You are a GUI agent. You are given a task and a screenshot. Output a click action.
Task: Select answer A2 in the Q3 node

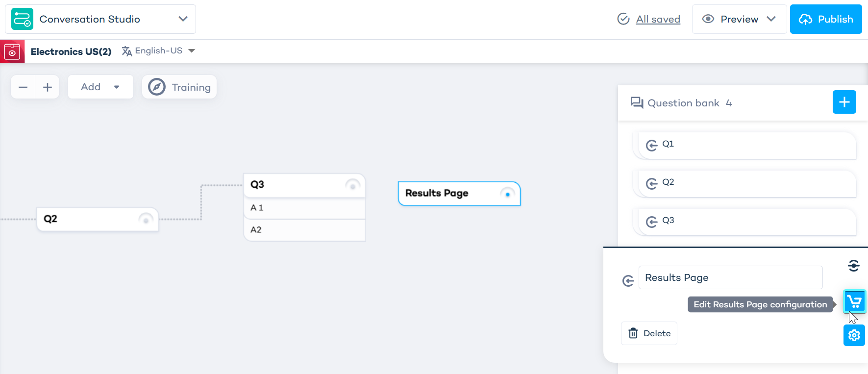point(304,230)
